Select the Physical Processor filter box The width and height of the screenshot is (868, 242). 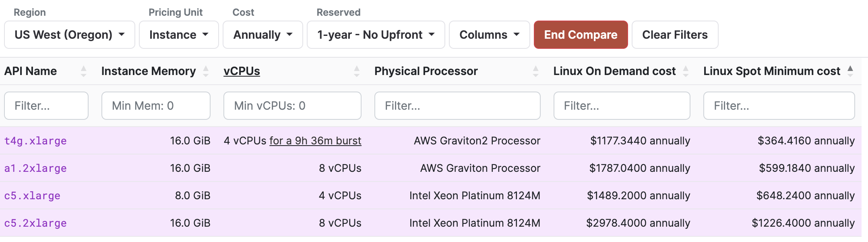(457, 106)
